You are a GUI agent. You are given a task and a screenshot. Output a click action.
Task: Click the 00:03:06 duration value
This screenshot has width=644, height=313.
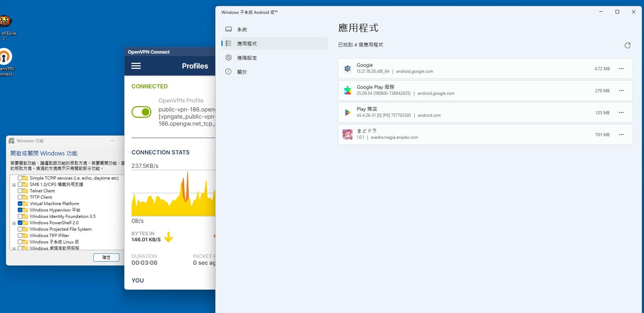point(144,263)
